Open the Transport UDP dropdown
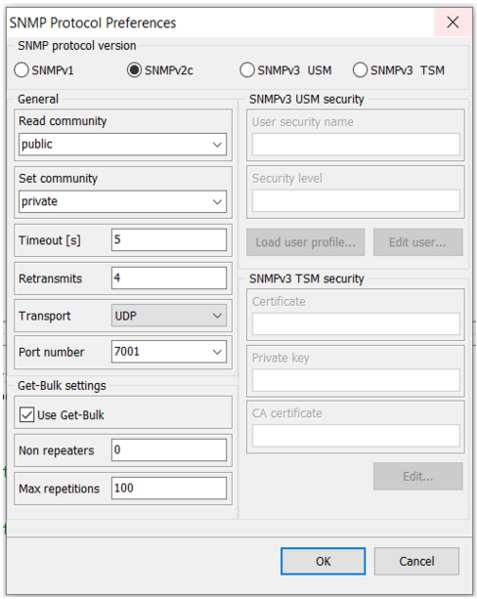 pyautogui.click(x=169, y=316)
